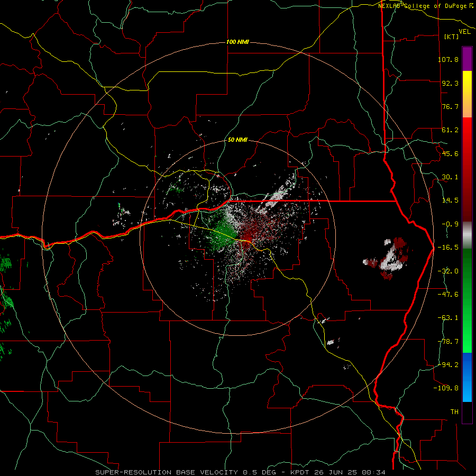Click the red-white storm echo east of radar
This screenshot has height=476, width=476.
tap(389, 258)
